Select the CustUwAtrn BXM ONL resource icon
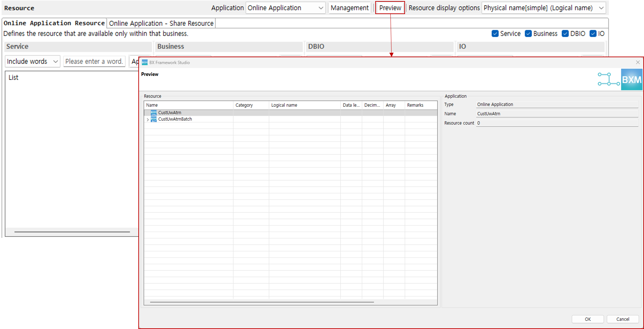The height and width of the screenshot is (329, 644). point(154,112)
